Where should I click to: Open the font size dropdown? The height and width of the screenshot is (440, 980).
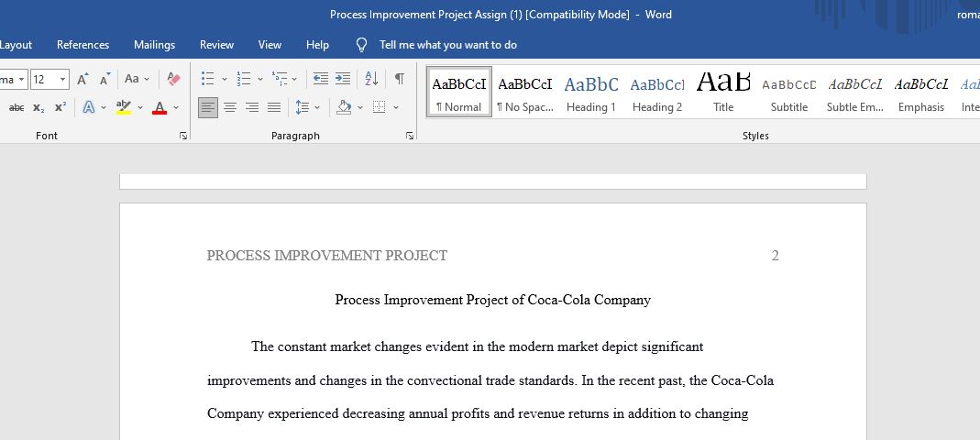[x=63, y=80]
